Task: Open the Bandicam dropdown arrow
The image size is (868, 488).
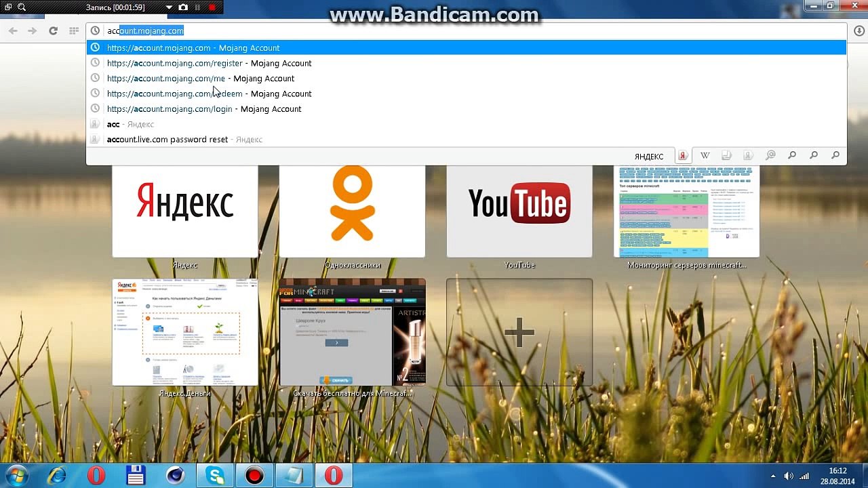Action: pos(169,7)
